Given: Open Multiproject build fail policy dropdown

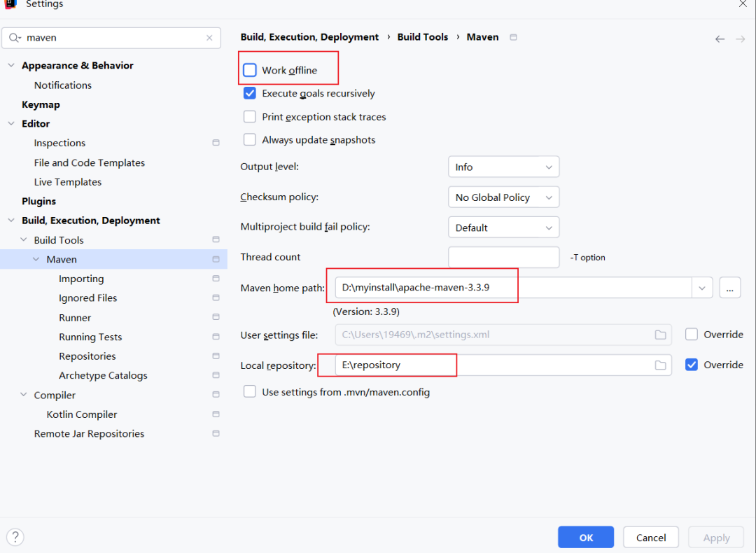Looking at the screenshot, I should [503, 227].
